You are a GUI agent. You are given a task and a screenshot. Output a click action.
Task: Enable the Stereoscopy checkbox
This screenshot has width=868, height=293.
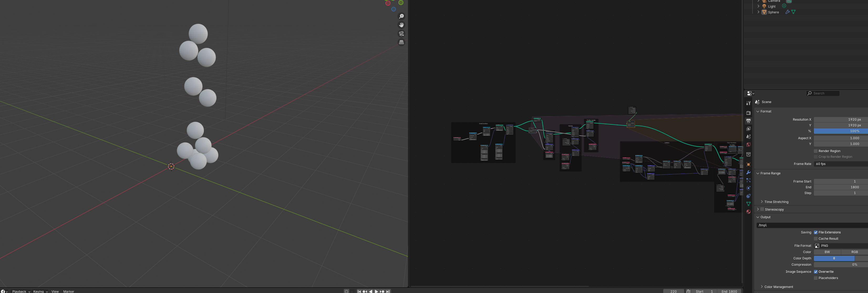762,209
